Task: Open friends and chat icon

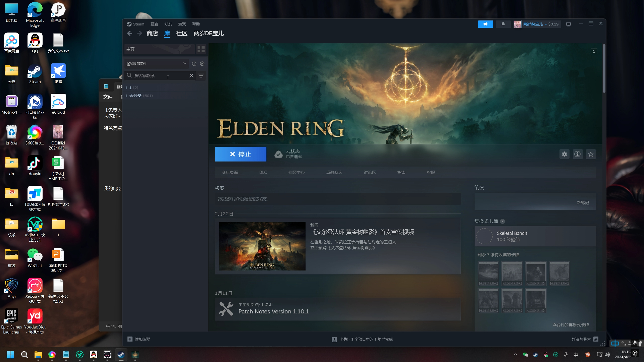Action: point(596,339)
